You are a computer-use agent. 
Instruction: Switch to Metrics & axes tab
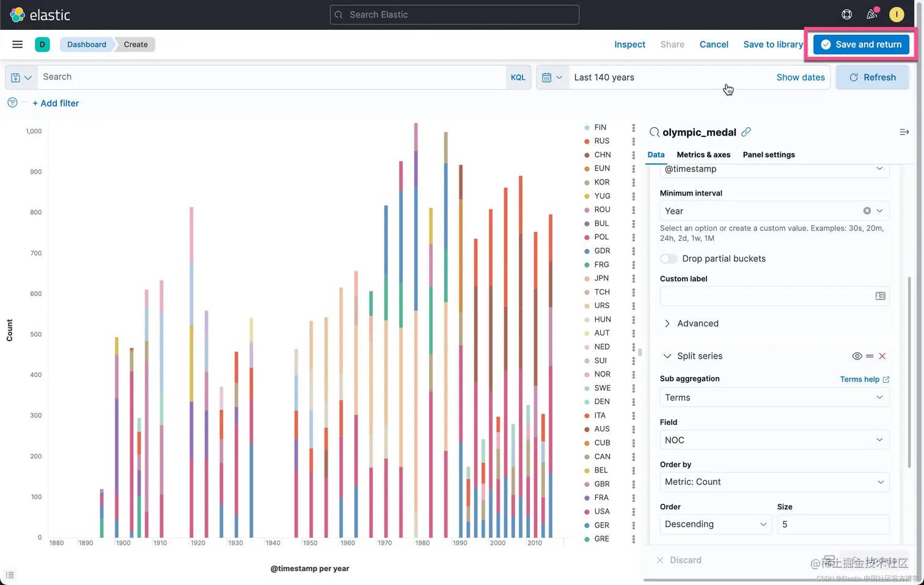pos(703,155)
